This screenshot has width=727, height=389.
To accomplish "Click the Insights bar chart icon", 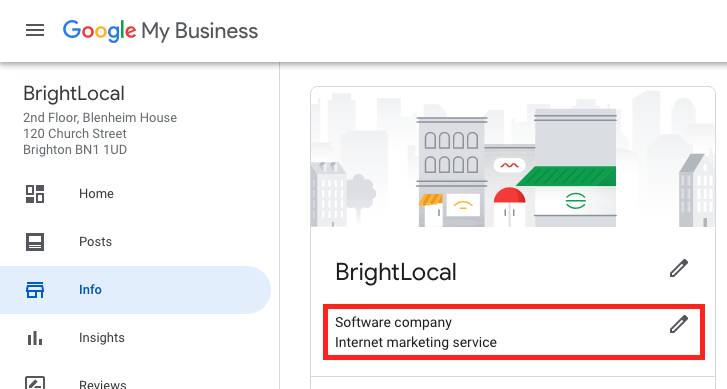I will click(35, 338).
